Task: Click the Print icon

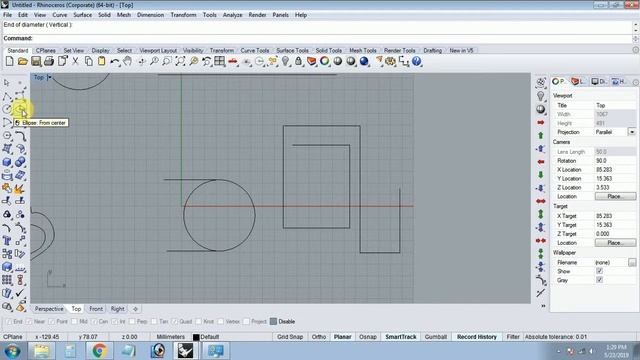Action: tap(49, 62)
